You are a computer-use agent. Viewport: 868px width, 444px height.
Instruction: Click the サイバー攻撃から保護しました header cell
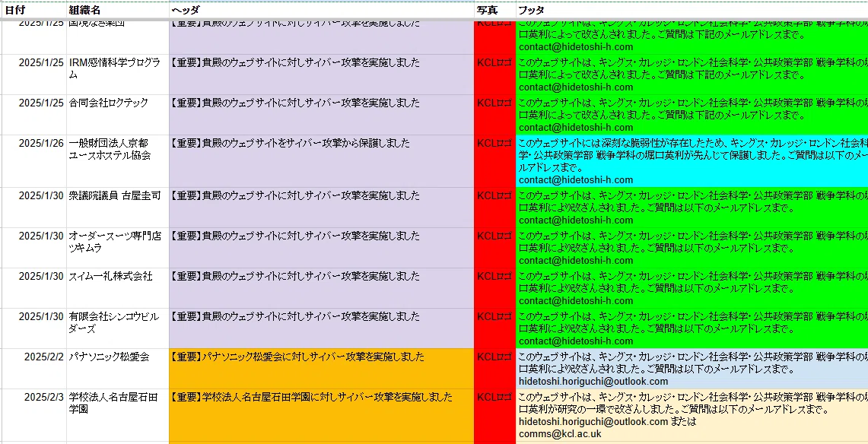point(321,161)
